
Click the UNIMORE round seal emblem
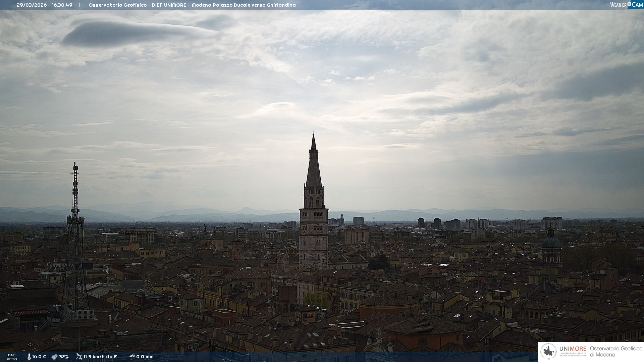tap(549, 352)
